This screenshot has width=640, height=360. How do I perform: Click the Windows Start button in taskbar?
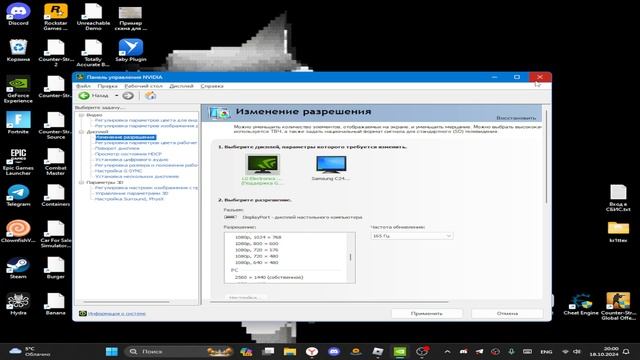(x=111, y=351)
